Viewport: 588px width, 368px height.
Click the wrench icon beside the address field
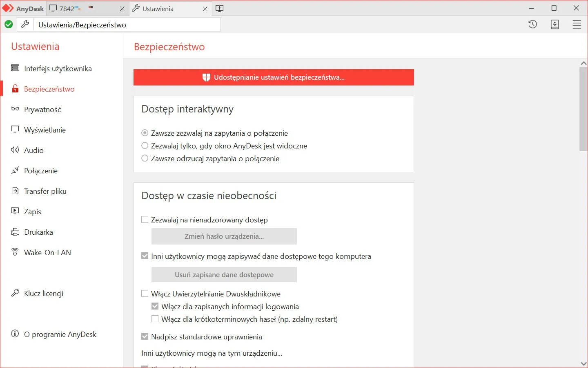pyautogui.click(x=25, y=25)
